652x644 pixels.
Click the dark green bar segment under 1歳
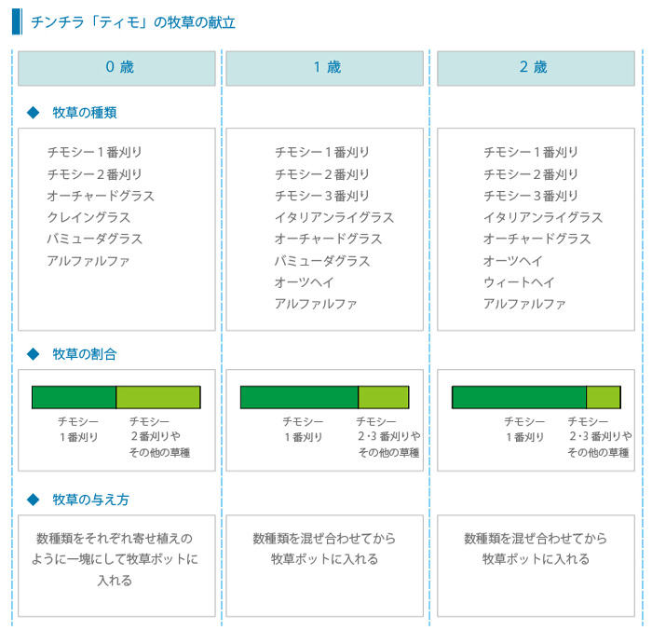tap(299, 397)
